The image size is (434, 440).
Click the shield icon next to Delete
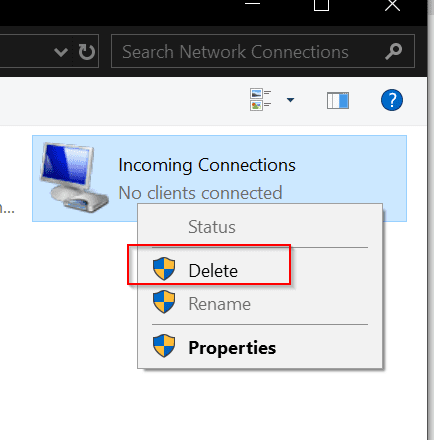[164, 269]
